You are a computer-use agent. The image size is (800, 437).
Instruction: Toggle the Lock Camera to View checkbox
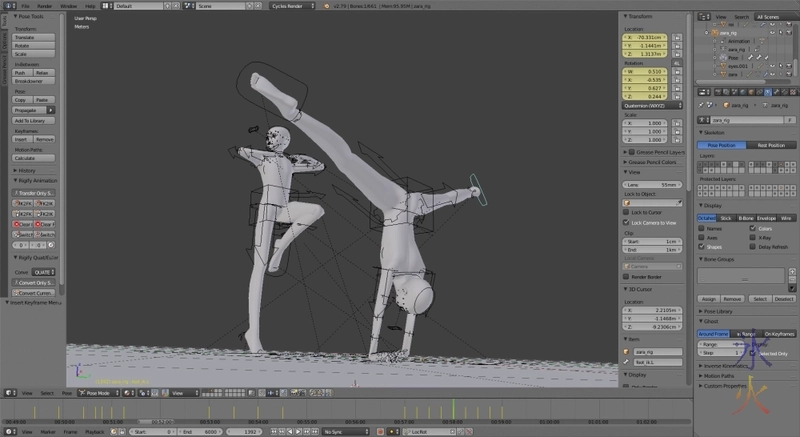coord(626,222)
